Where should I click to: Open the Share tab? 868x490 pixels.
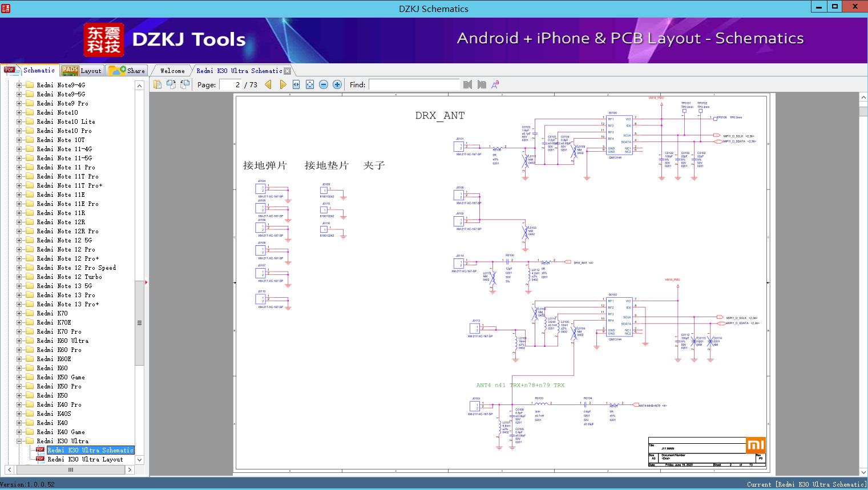[x=127, y=71]
